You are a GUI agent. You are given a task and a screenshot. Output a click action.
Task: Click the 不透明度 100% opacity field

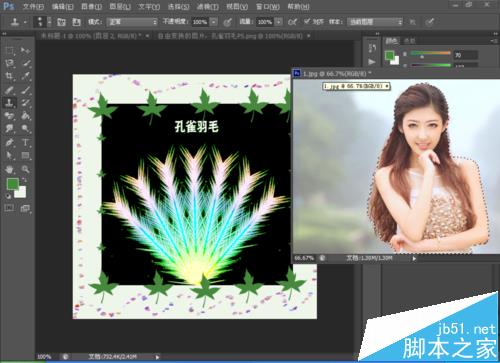[200, 22]
